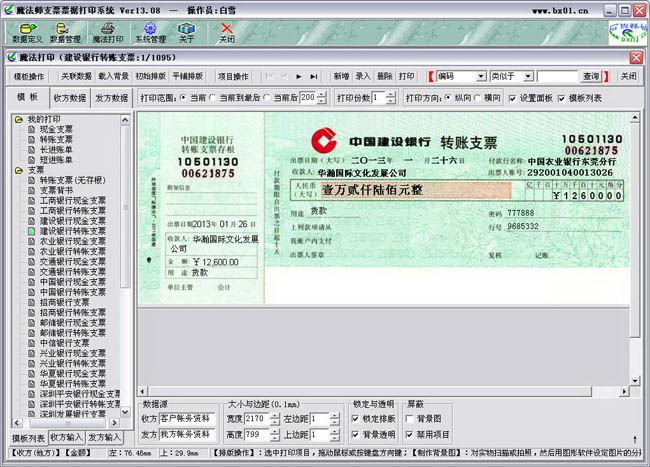Adjust the 宽度 stepper
The image size is (650, 467).
coord(275,419)
